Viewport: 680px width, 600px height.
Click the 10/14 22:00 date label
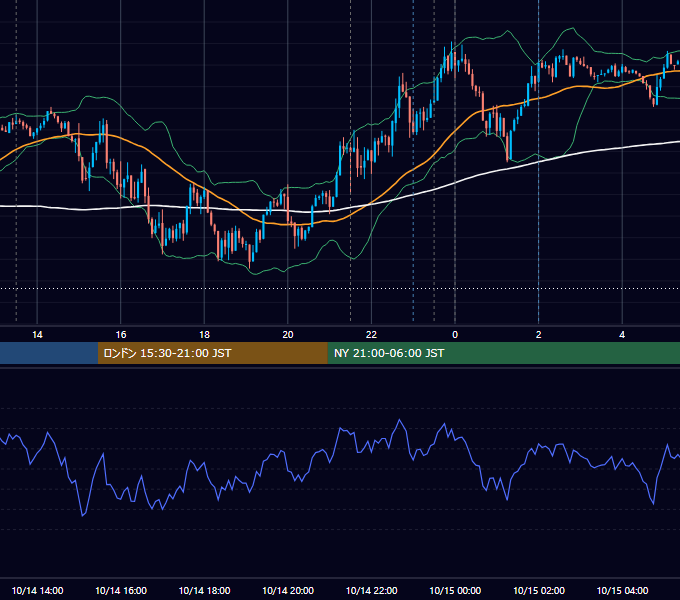(372, 591)
